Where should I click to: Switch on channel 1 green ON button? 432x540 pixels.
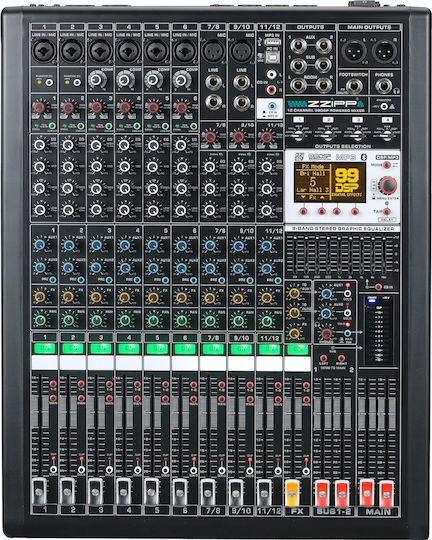(x=45, y=349)
